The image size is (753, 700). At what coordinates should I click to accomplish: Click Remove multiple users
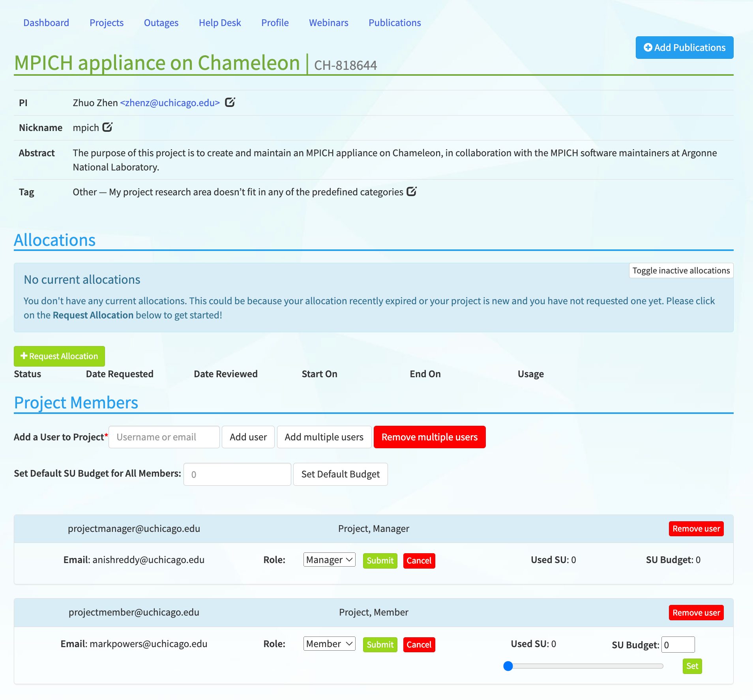pyautogui.click(x=429, y=437)
